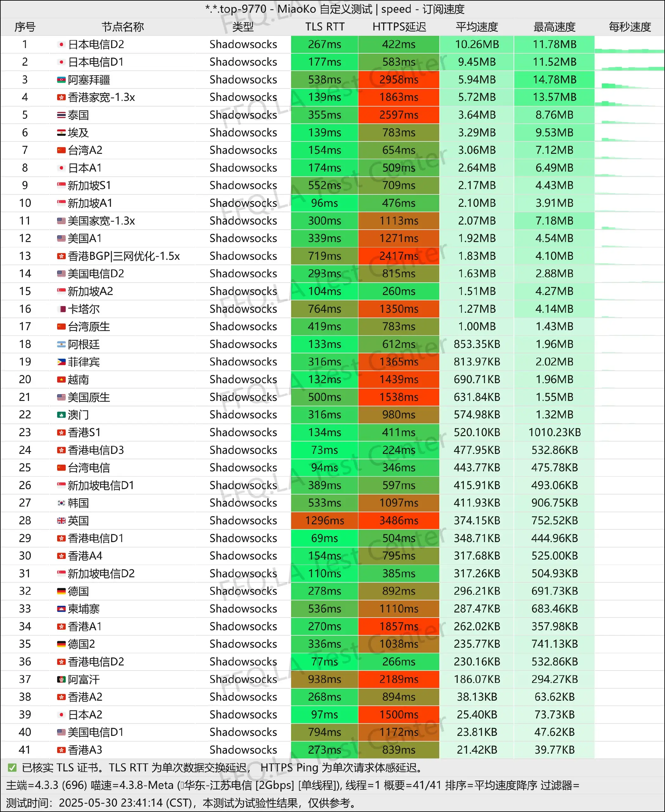Click the Macau flag beside 澳门
This screenshot has width=665, height=812.
point(61,415)
